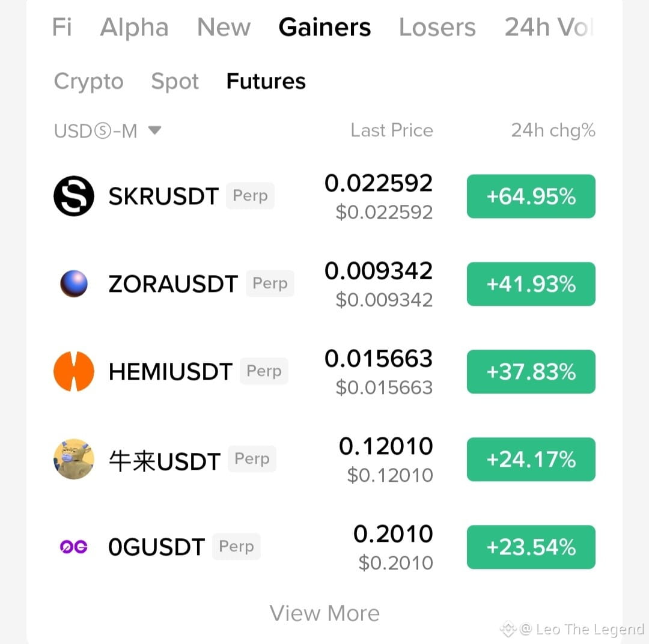Switch to the Spot category
The height and width of the screenshot is (644, 649).
pyautogui.click(x=175, y=81)
